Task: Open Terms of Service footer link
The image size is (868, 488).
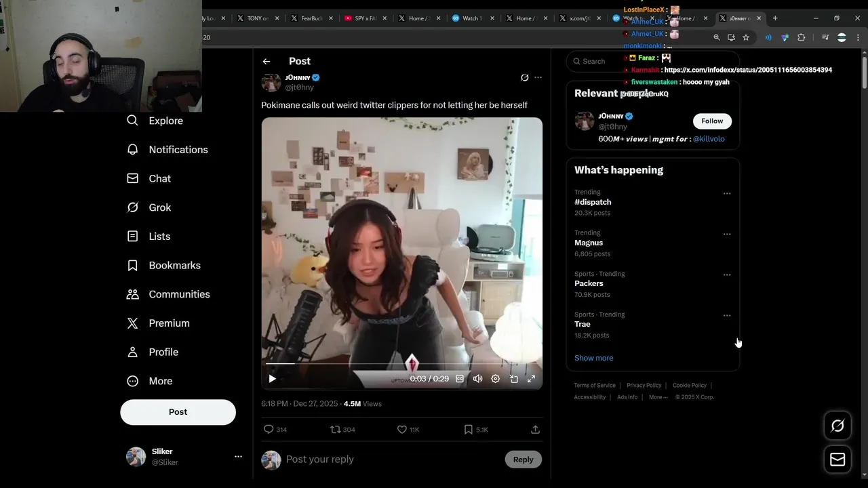Action: pos(595,386)
